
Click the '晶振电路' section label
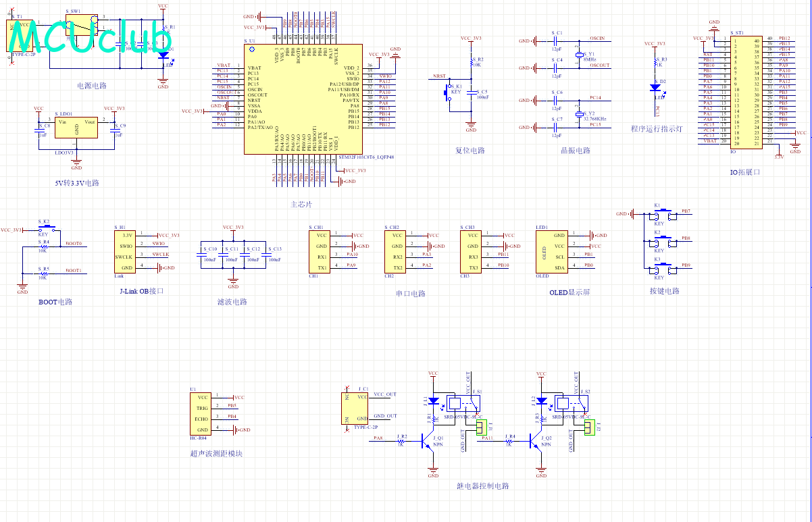point(576,151)
